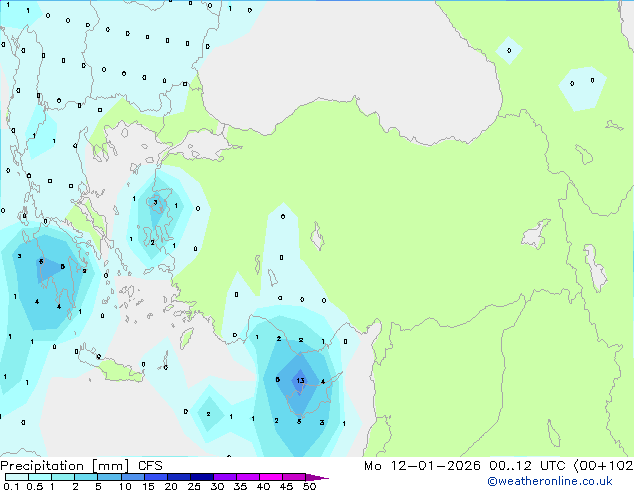Pick the 35–40 mm legend swatch
Screen dimensions: 634x490
click(x=248, y=477)
